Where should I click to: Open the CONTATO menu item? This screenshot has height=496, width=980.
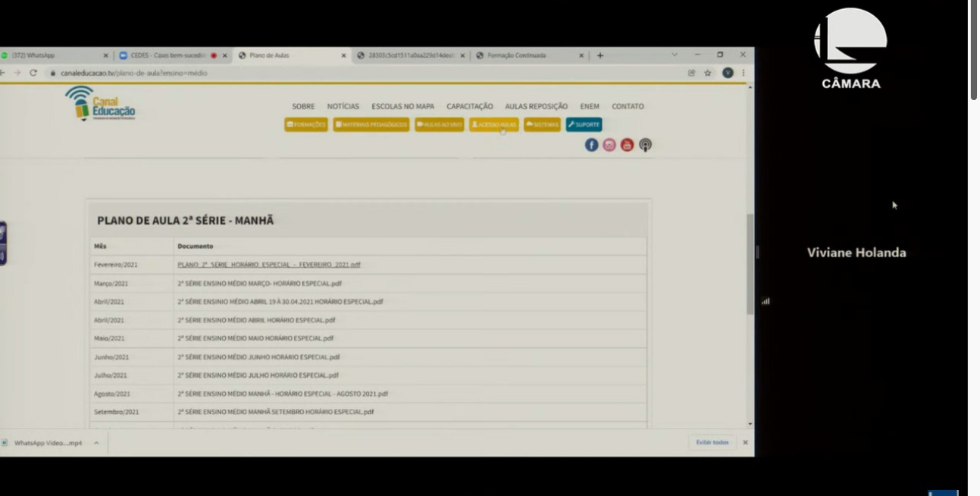[x=628, y=106]
